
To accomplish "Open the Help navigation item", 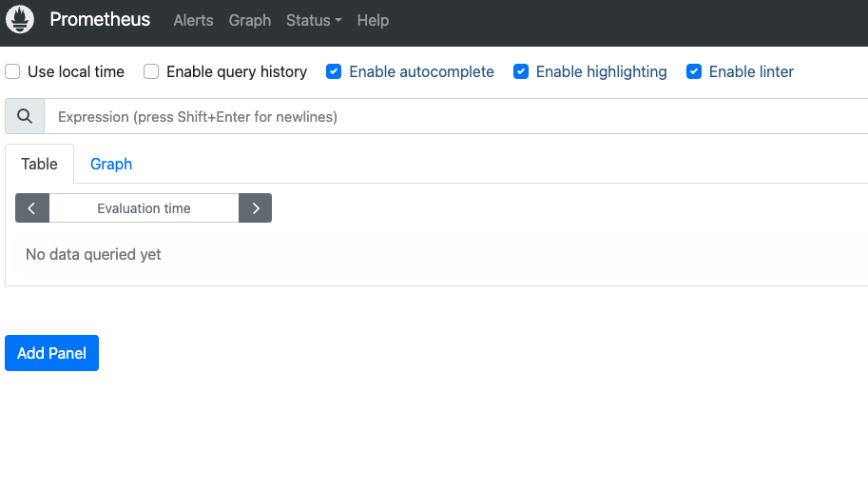I will [x=373, y=21].
